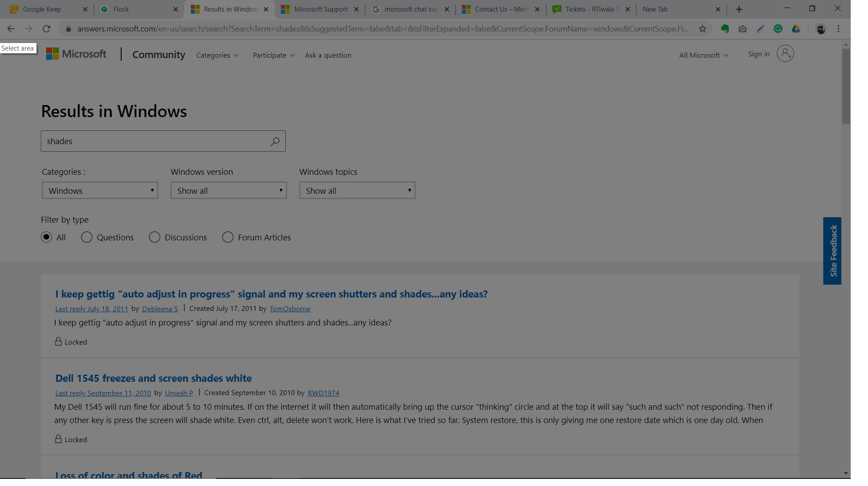Click the browser address bar URL
This screenshot has width=868, height=486.
(383, 29)
